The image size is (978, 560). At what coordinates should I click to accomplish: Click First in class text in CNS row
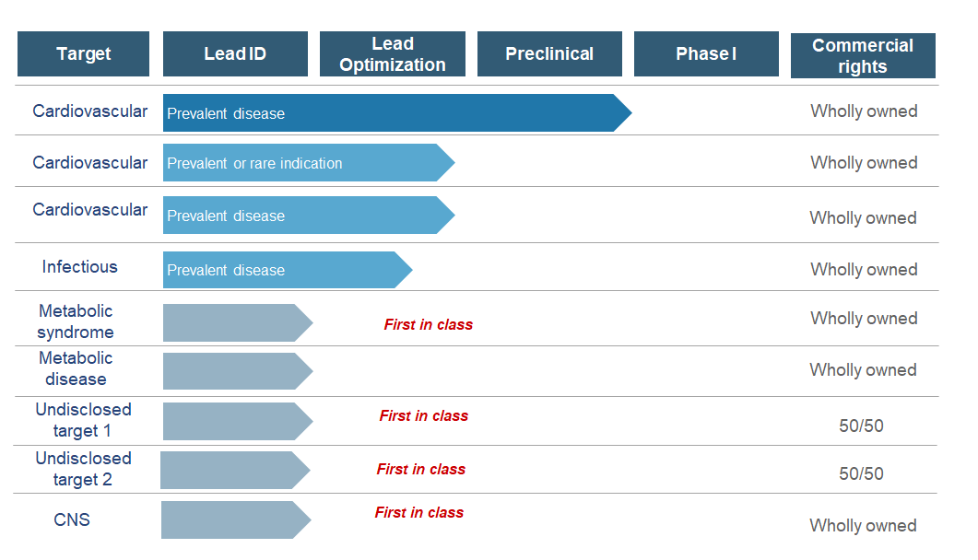[418, 512]
